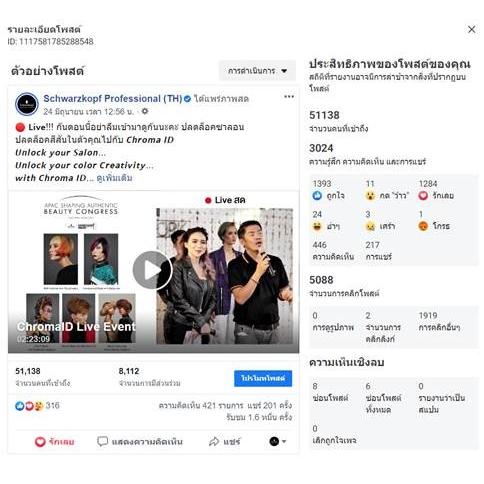
Task: Click the blue like reaction icon in stats
Action: [317, 196]
